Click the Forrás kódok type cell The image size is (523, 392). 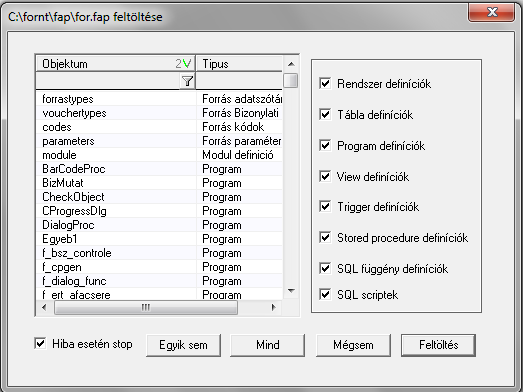(239, 127)
